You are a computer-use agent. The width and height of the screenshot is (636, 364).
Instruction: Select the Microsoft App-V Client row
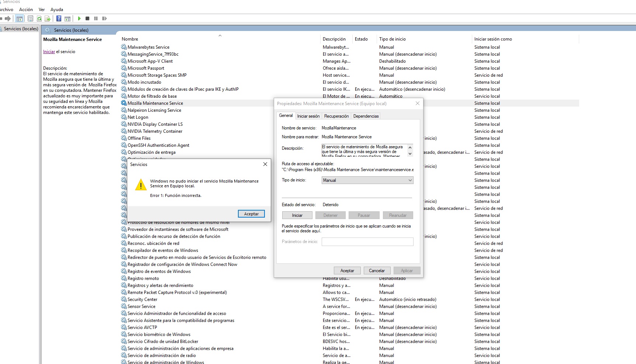point(349,61)
